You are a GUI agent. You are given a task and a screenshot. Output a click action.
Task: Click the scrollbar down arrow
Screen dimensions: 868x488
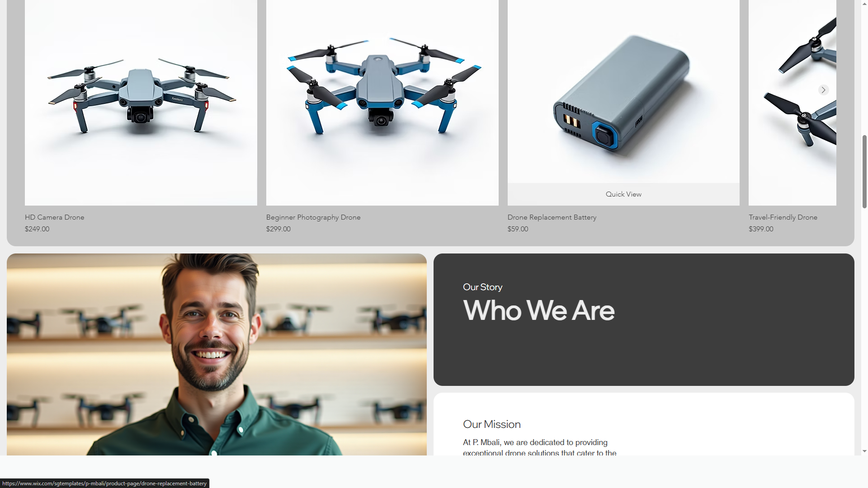coord(864,451)
